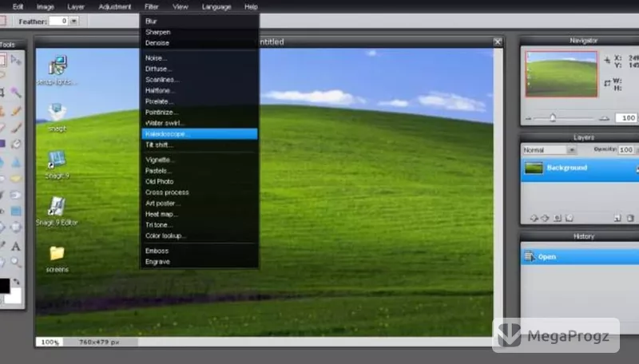Select the Magic Wand tool

16,92
